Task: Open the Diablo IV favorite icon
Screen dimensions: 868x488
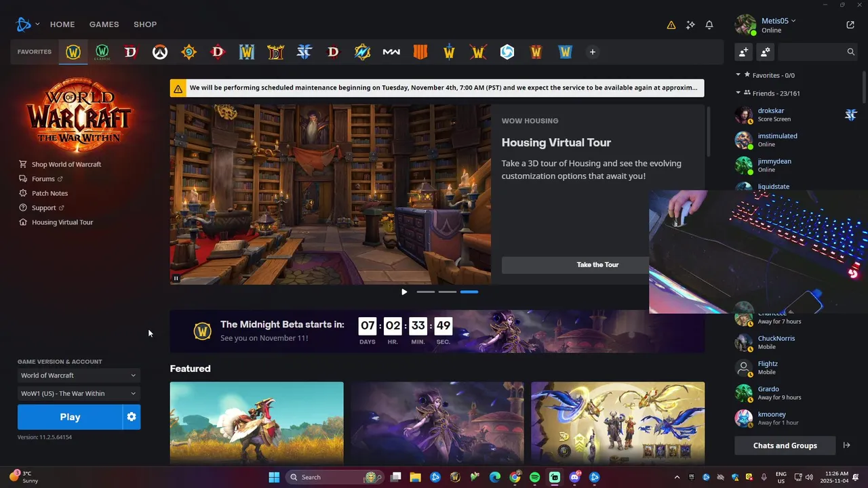Action: (x=131, y=52)
